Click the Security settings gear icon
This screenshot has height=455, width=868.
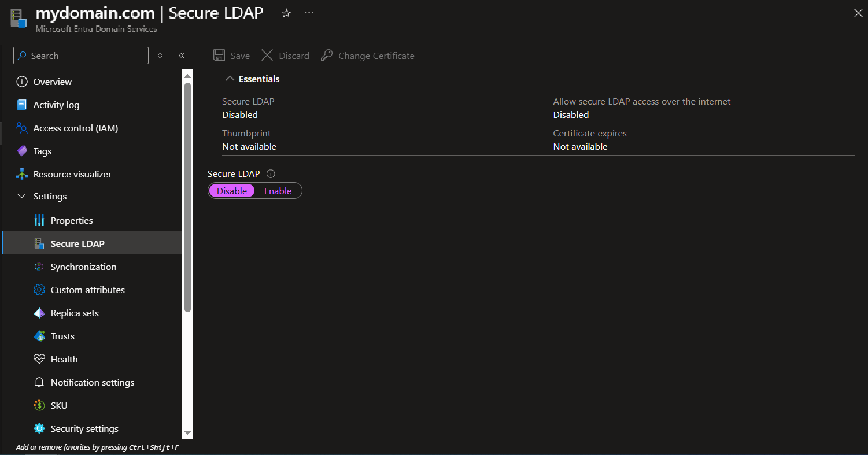tap(39, 429)
